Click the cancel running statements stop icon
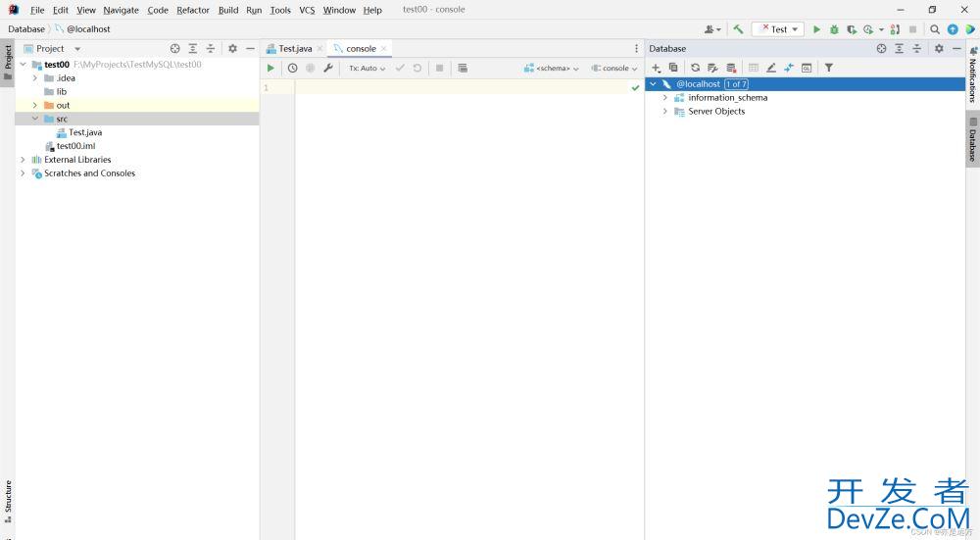 click(x=439, y=69)
